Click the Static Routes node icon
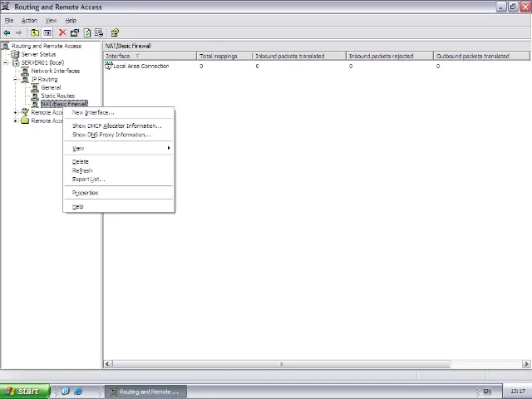Screen dimensions: 532x399 (x=35, y=96)
